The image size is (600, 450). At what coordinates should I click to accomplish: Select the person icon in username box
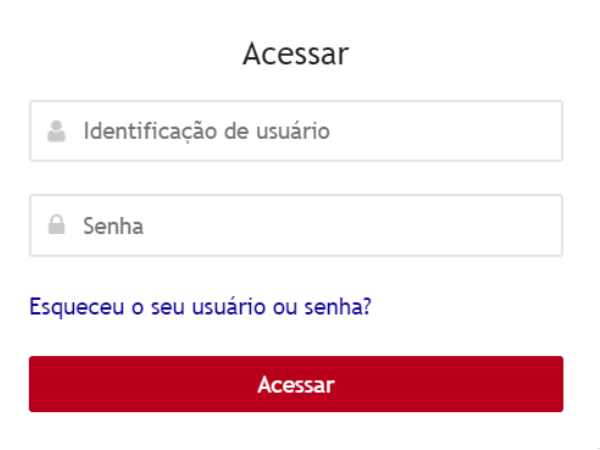coord(56,131)
